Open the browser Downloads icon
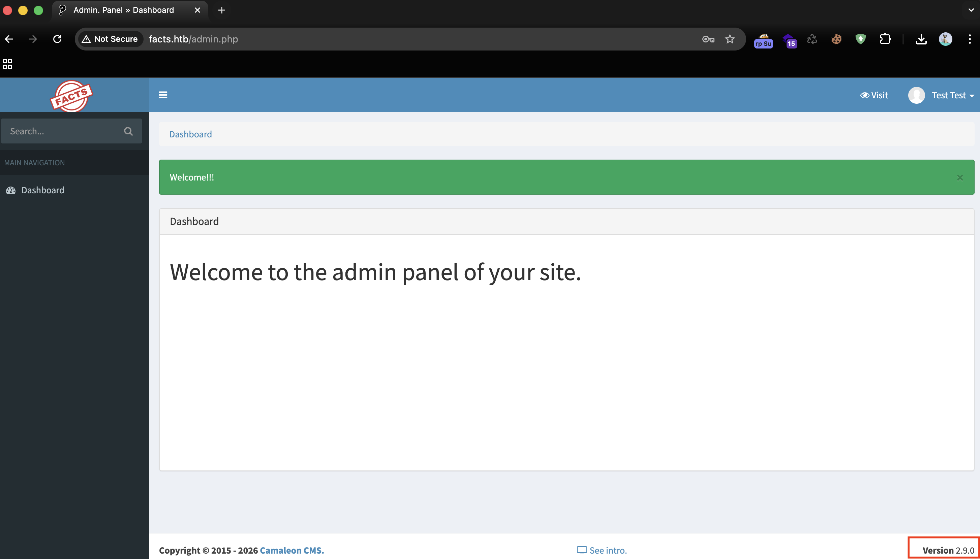Screen dimensions: 980x559 point(921,39)
